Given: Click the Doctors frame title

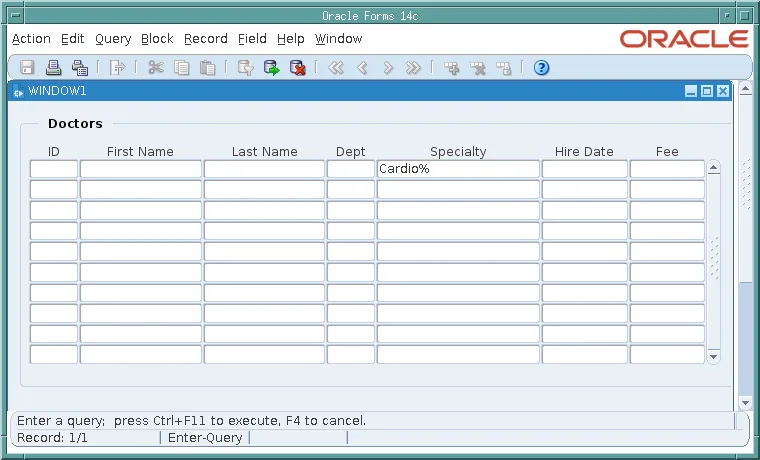Looking at the screenshot, I should [75, 124].
